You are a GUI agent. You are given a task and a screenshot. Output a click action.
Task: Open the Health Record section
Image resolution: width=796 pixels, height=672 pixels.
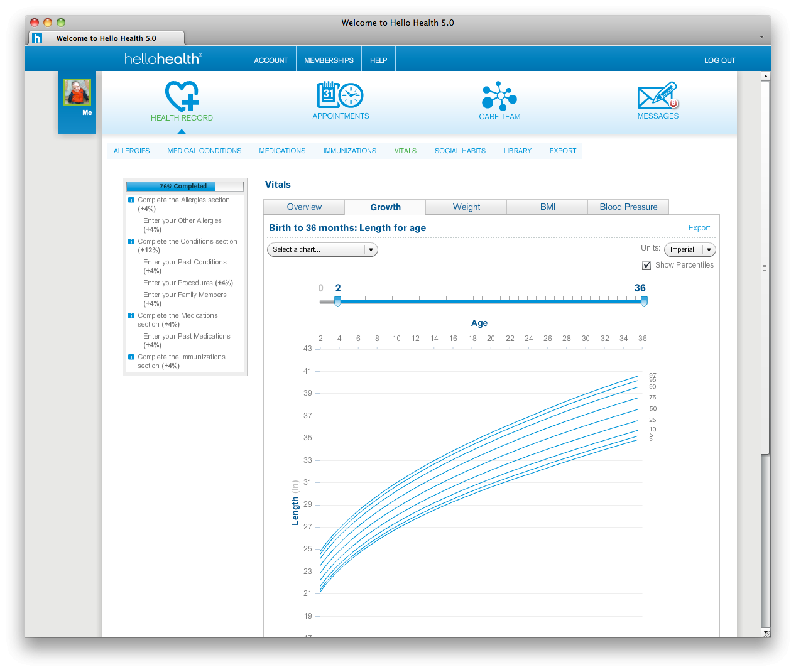pyautogui.click(x=182, y=100)
